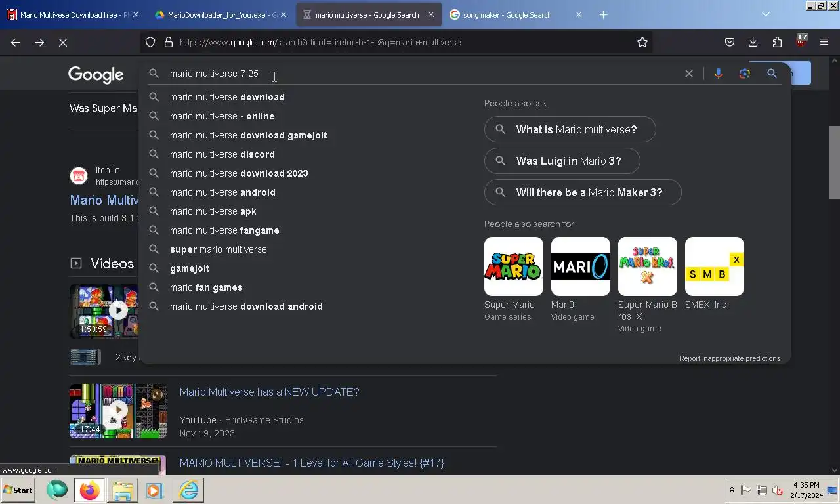The width and height of the screenshot is (840, 504).
Task: Open uBlock extension with 17 badge
Action: [801, 41]
